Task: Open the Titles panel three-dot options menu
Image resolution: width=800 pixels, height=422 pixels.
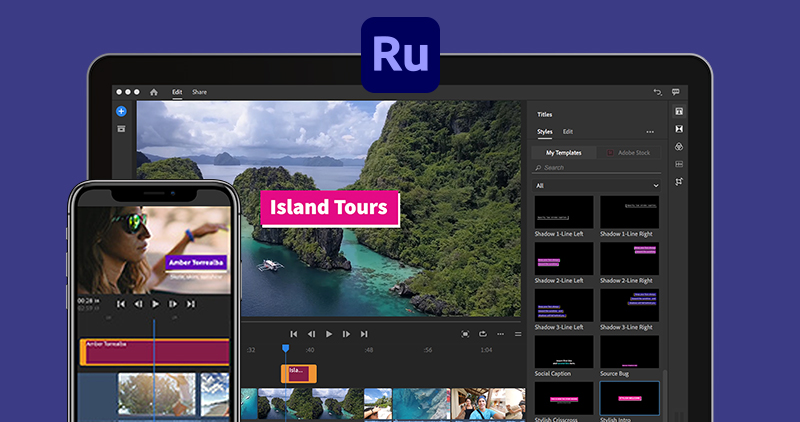Action: pyautogui.click(x=650, y=132)
